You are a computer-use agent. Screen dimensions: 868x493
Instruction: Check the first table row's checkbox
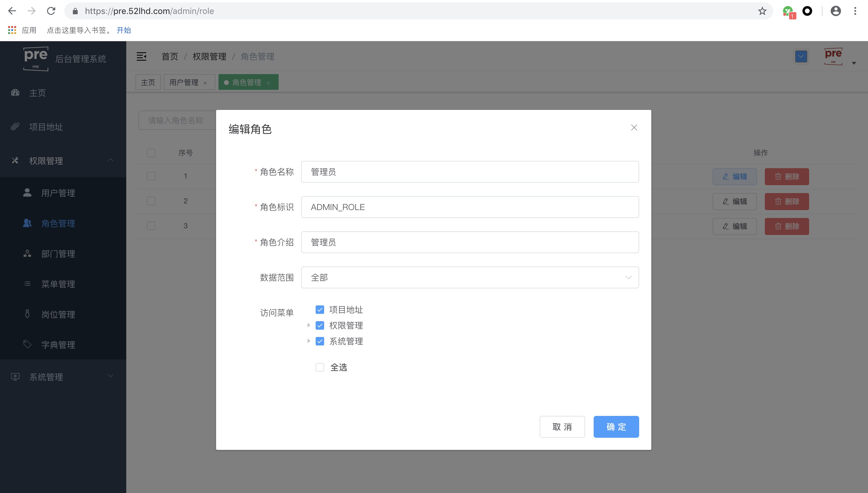point(151,176)
